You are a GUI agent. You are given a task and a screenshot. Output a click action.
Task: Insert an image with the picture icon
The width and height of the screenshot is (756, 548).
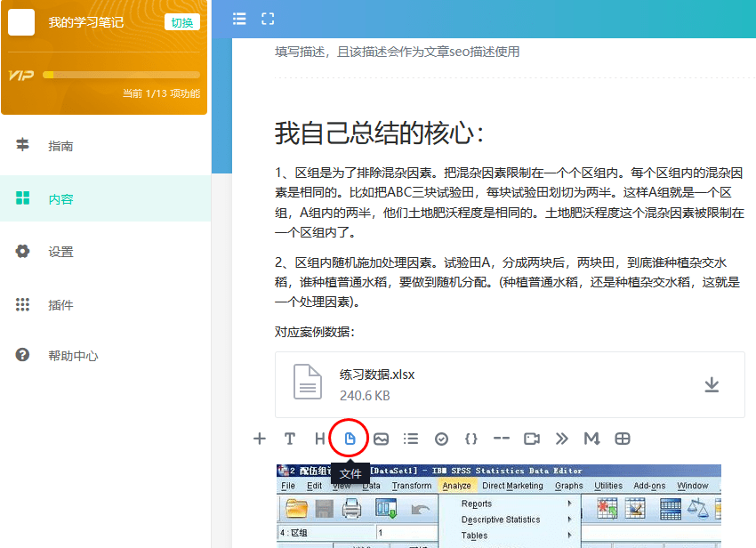380,439
